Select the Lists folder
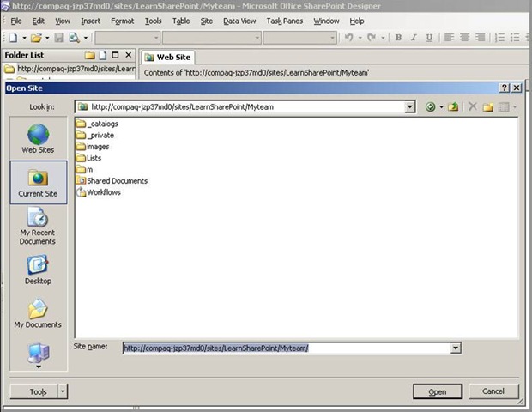Image resolution: width=532 pixels, height=412 pixels. pos(88,158)
